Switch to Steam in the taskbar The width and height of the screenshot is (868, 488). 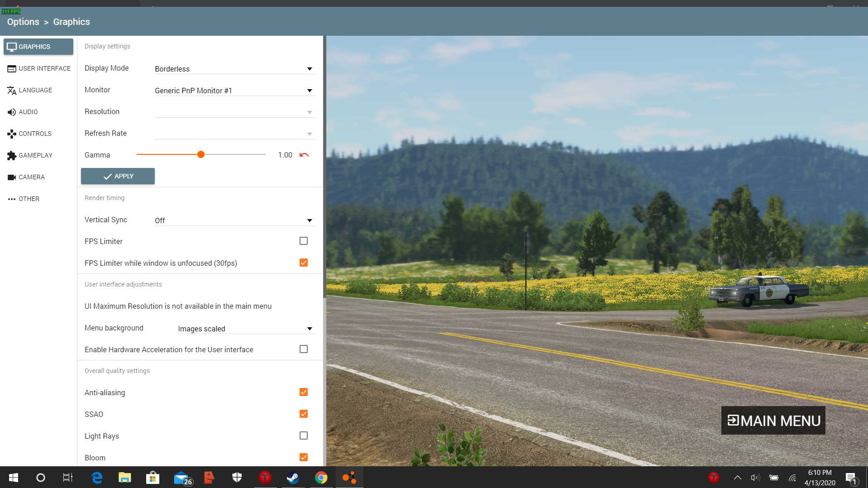point(293,478)
